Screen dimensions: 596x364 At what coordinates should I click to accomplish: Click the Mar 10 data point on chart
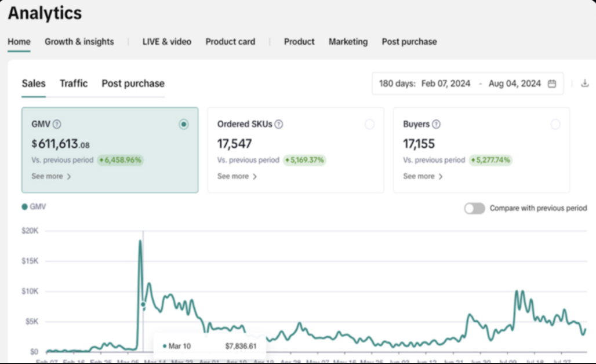pos(143,304)
